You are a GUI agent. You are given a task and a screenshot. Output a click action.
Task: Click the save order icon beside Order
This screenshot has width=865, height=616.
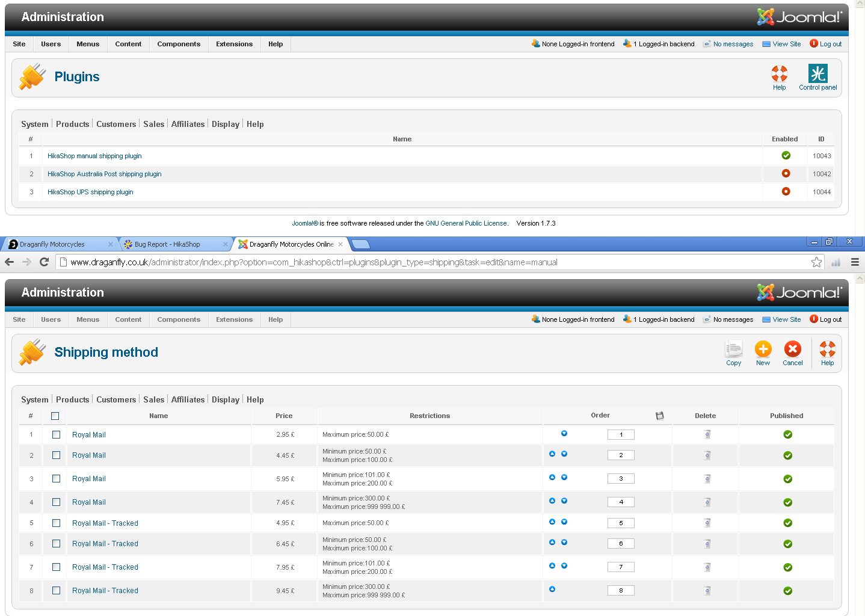[x=659, y=416]
